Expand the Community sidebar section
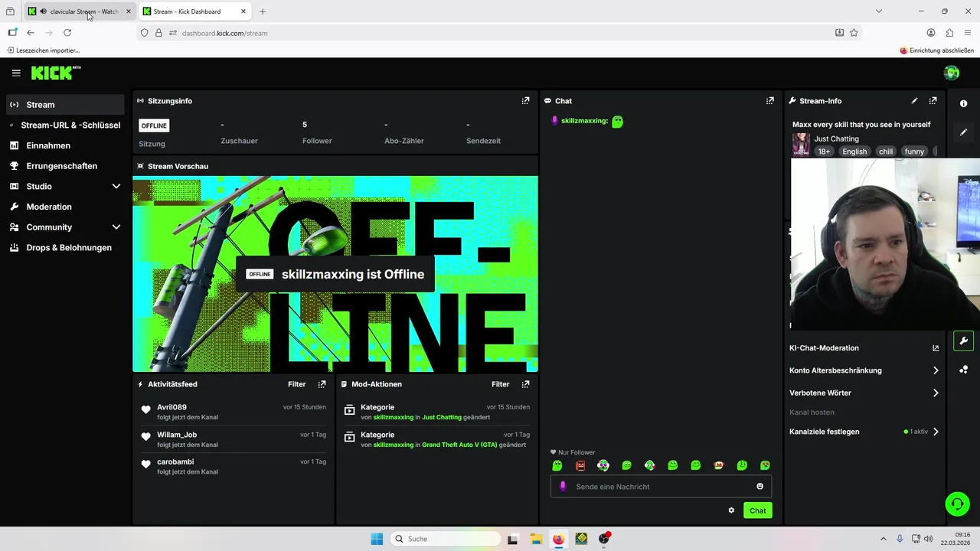 coord(116,227)
